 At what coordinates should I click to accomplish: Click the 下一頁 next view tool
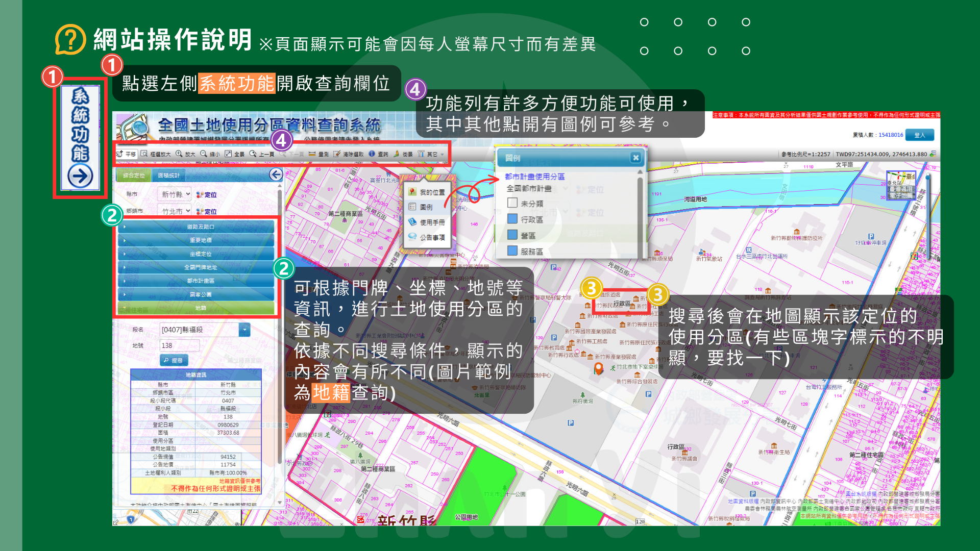click(292, 154)
